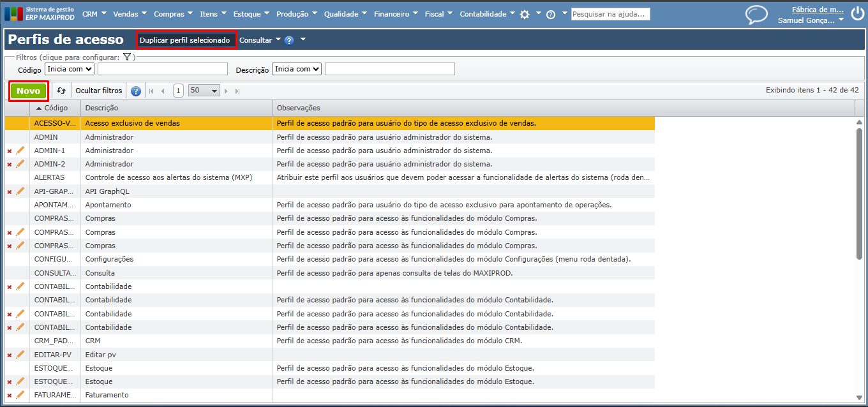Go to first page of results

click(x=151, y=91)
